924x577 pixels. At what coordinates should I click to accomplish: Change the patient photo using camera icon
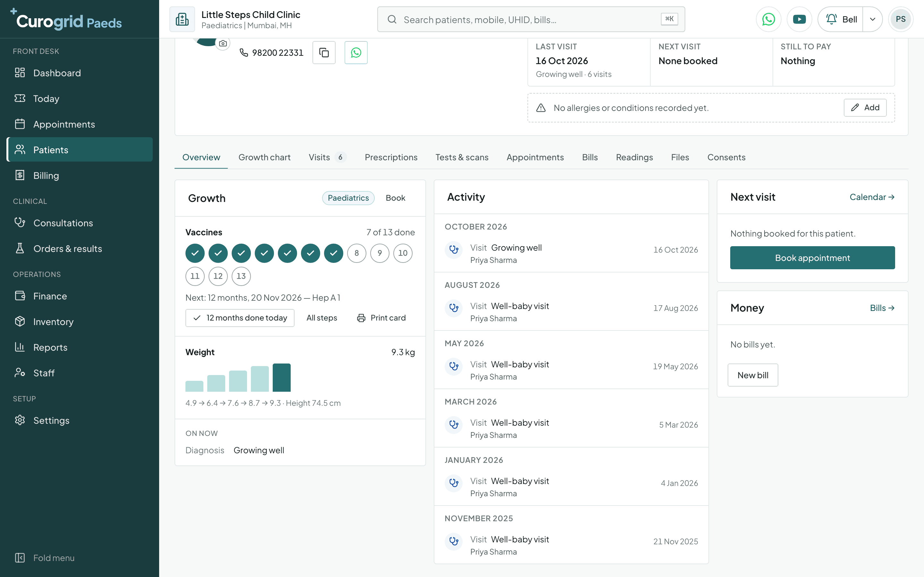pos(223,44)
